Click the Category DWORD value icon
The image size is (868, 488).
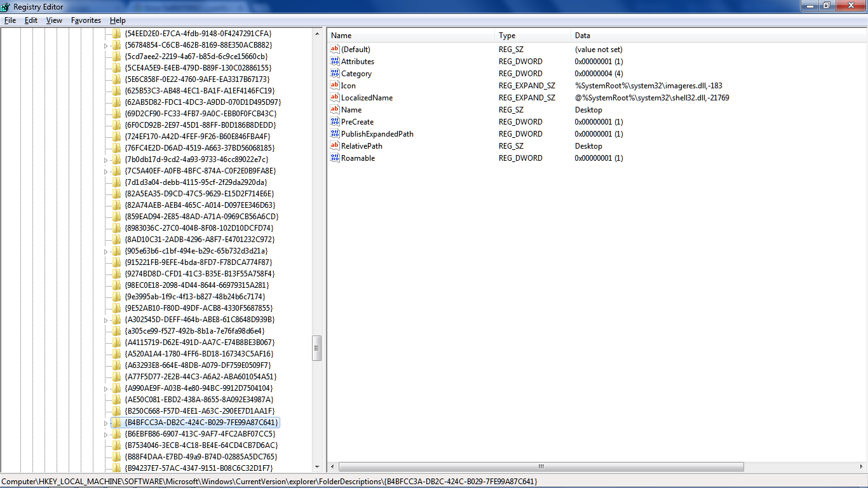click(x=335, y=73)
